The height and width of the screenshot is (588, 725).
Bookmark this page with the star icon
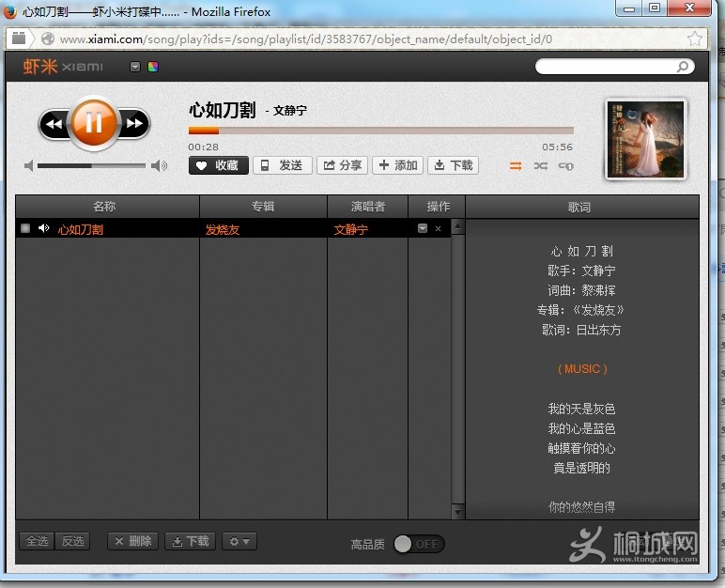tap(694, 39)
